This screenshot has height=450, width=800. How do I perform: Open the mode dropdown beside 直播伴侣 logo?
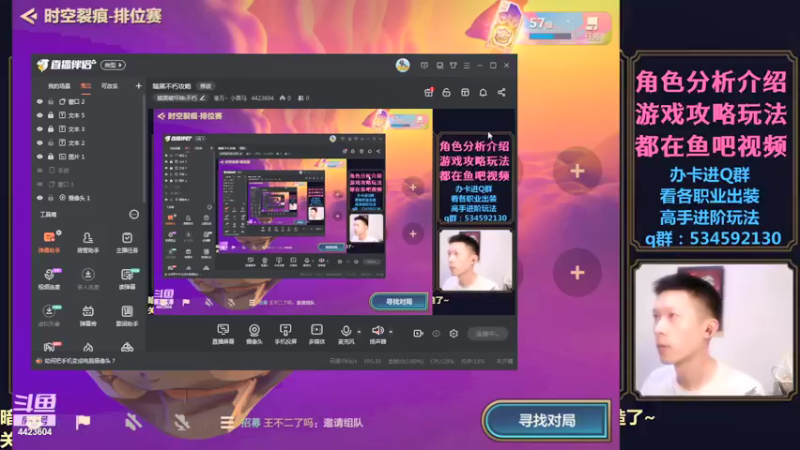[113, 65]
